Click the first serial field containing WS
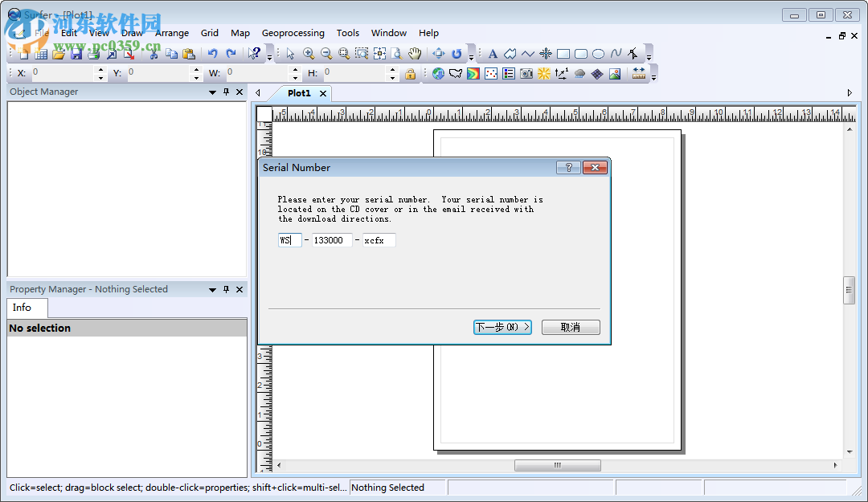 tap(289, 240)
